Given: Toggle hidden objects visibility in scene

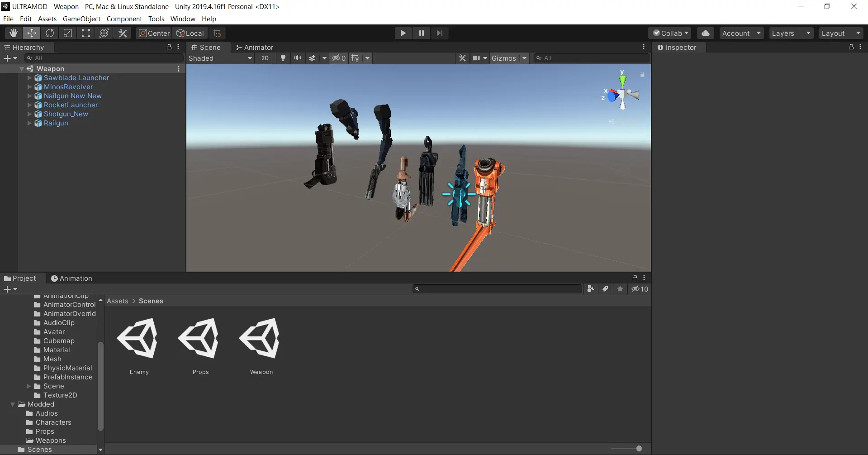Looking at the screenshot, I should coord(339,58).
